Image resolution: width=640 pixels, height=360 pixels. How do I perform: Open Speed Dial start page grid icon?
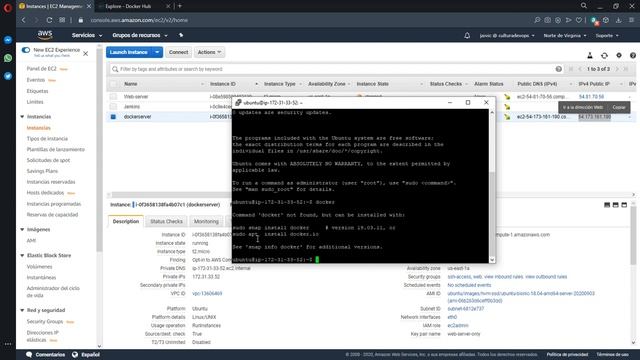coord(62,20)
